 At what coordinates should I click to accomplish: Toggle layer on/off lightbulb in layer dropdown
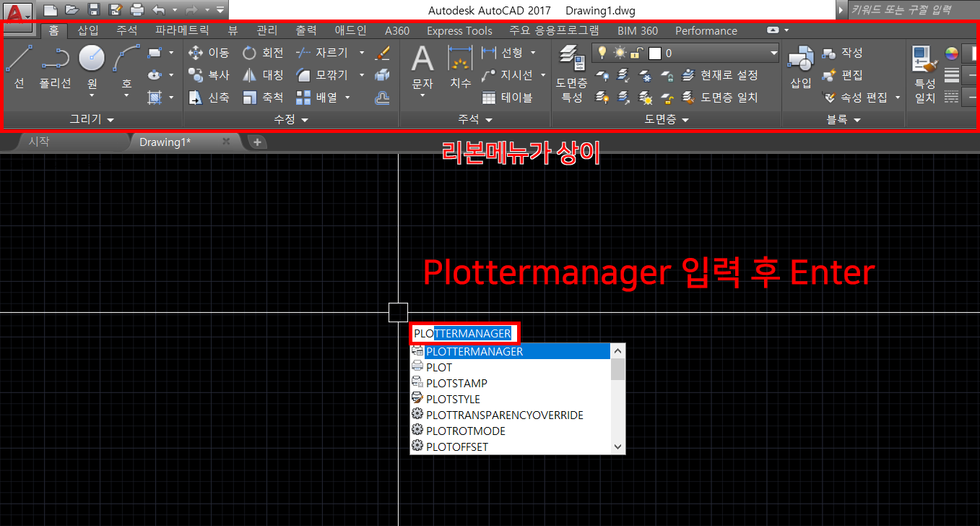(x=602, y=53)
